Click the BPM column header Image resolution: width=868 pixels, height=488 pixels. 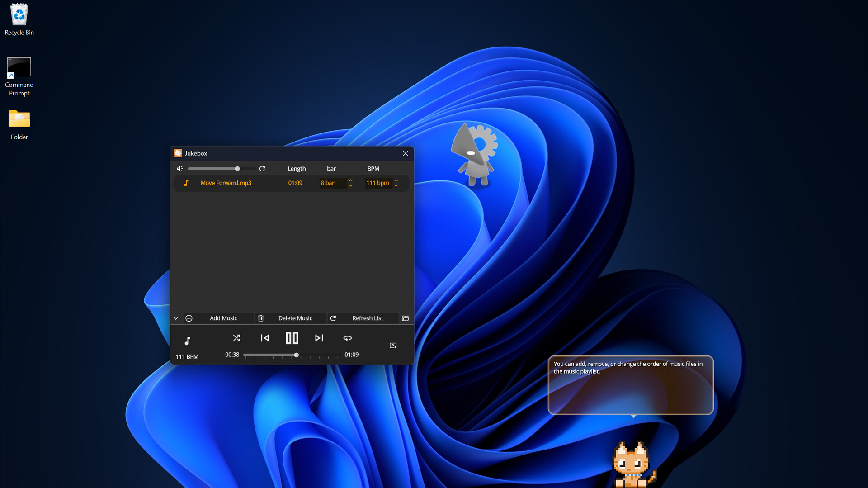pyautogui.click(x=373, y=169)
